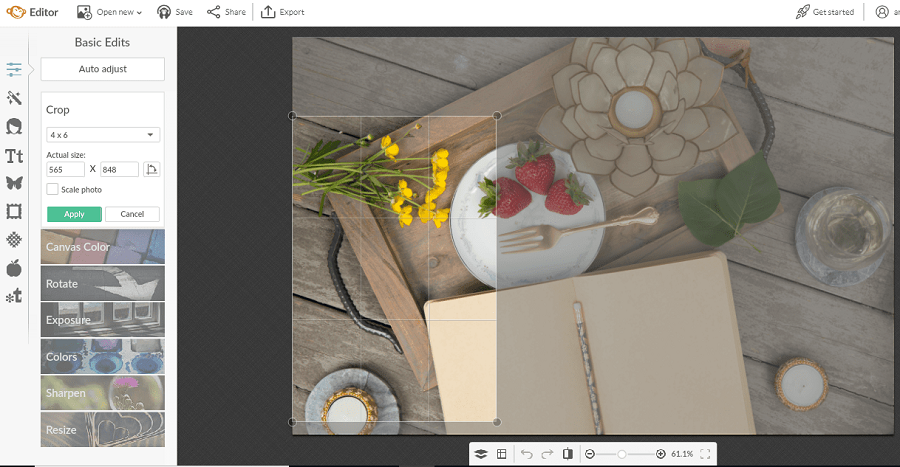Click Share in the top menu
Screen dimensions: 900x467
pyautogui.click(x=226, y=12)
